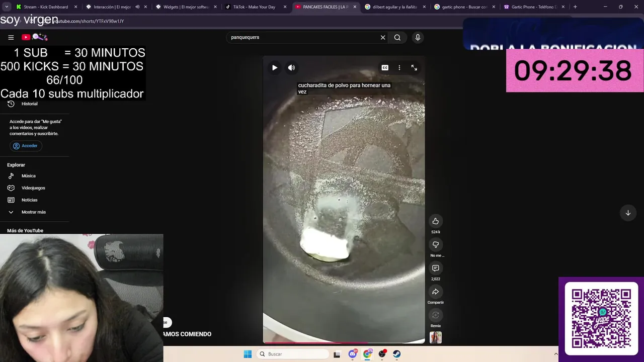Start voice search with the microphone

[x=418, y=37]
